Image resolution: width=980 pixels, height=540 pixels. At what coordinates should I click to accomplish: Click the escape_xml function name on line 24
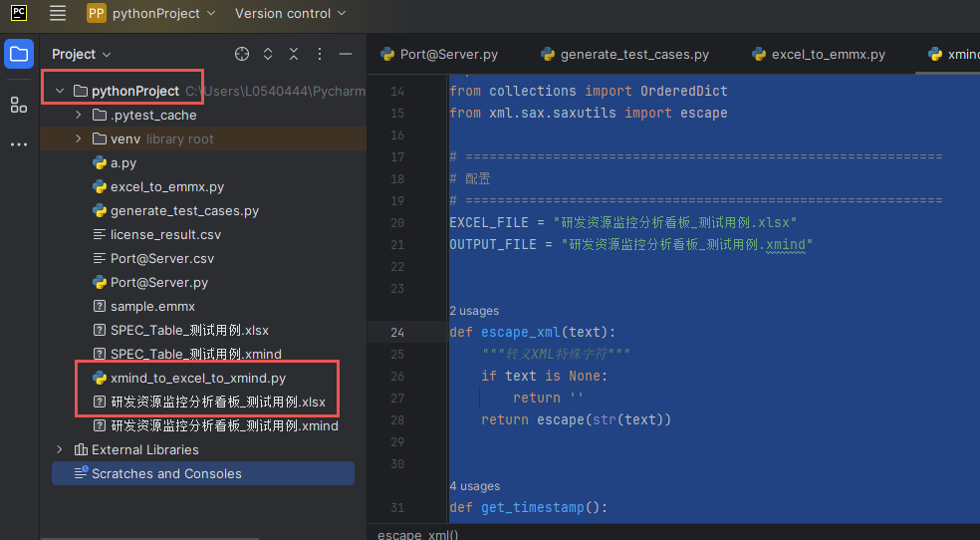tap(521, 333)
